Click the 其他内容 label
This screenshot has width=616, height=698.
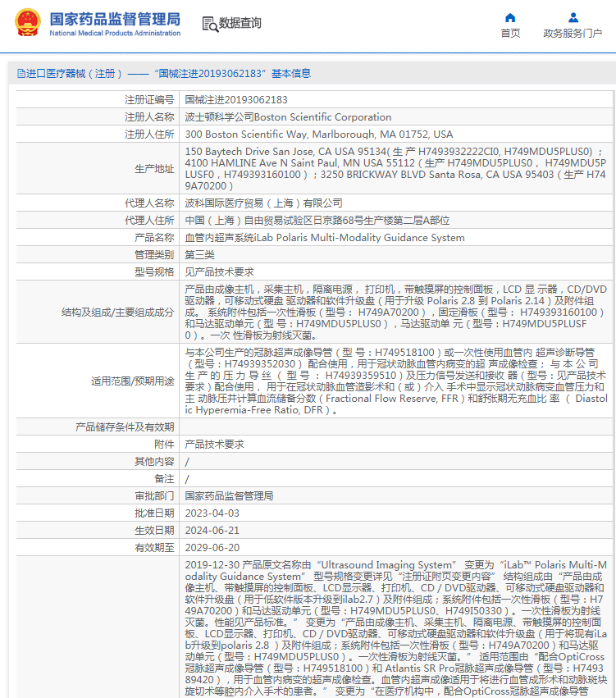[x=154, y=462]
